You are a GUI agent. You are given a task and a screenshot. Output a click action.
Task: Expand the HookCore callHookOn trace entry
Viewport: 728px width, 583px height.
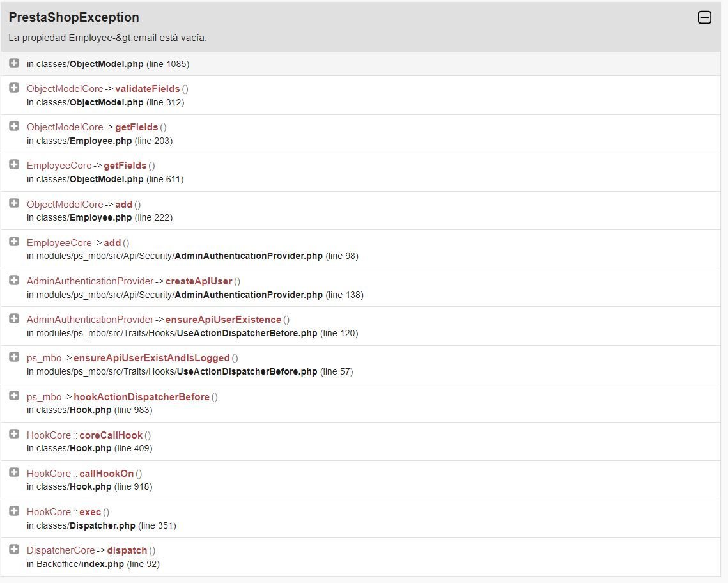click(14, 472)
